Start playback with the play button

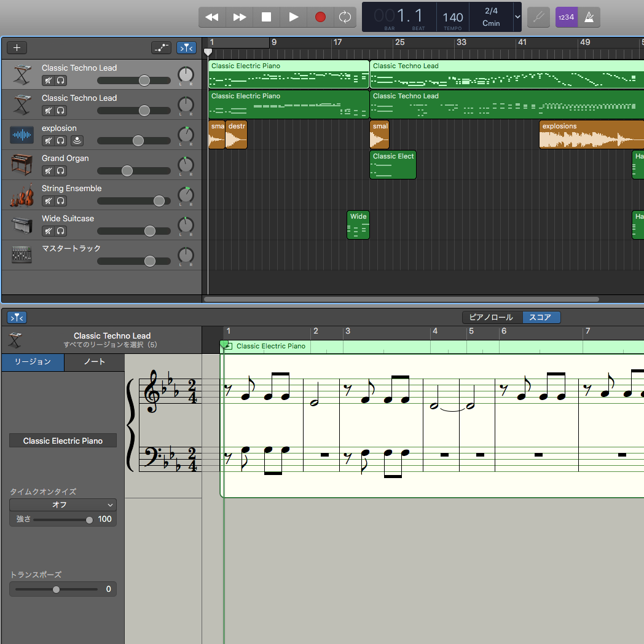point(293,17)
